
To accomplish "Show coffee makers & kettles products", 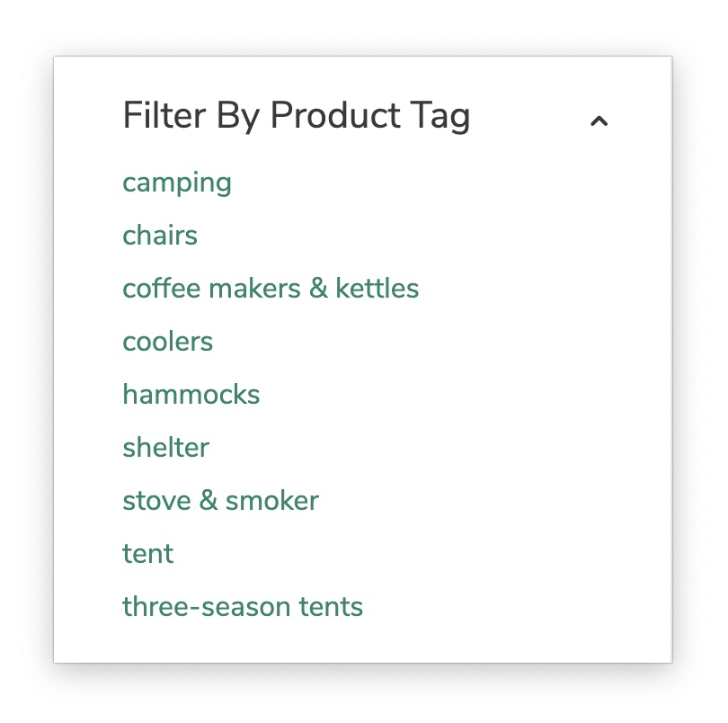I will (x=271, y=289).
